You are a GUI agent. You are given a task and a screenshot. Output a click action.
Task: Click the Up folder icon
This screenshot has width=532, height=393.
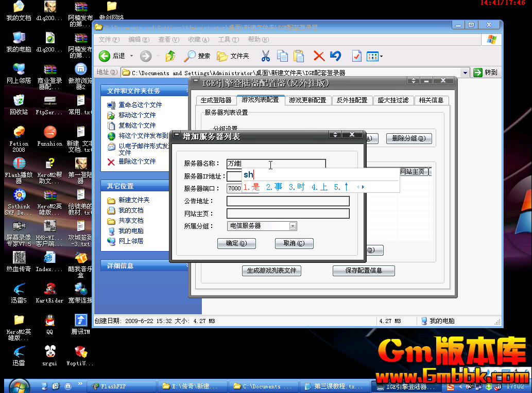[x=170, y=56]
